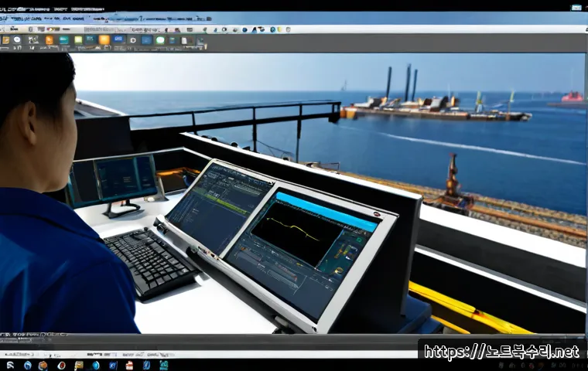Launch the teal icon at the taskbar end
This screenshot has height=371, width=588.
tap(164, 366)
